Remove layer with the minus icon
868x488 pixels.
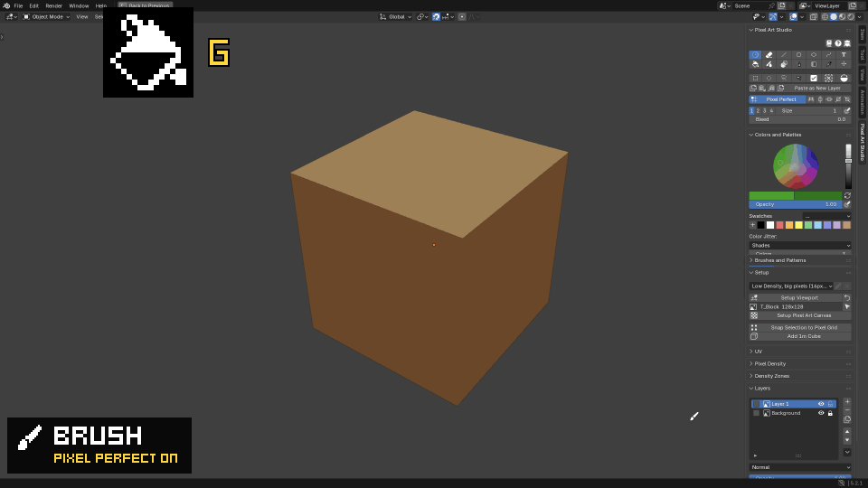pyautogui.click(x=847, y=410)
